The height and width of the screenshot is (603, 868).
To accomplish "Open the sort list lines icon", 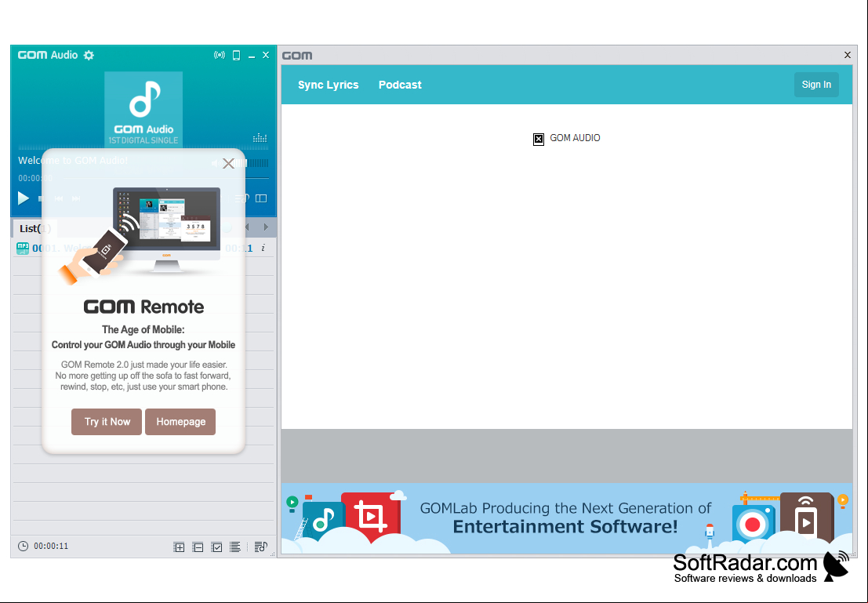I will click(x=235, y=547).
